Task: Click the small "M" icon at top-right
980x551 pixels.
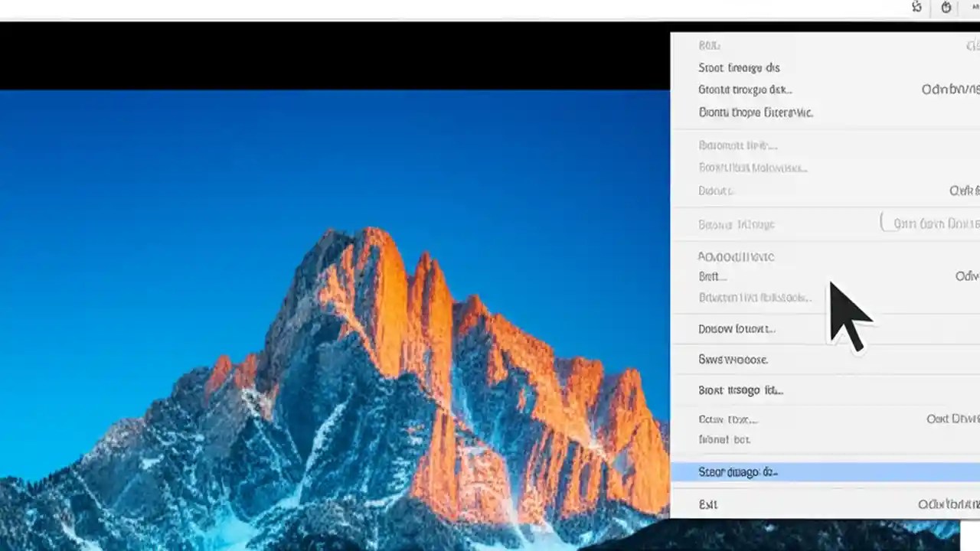Action: click(x=974, y=7)
